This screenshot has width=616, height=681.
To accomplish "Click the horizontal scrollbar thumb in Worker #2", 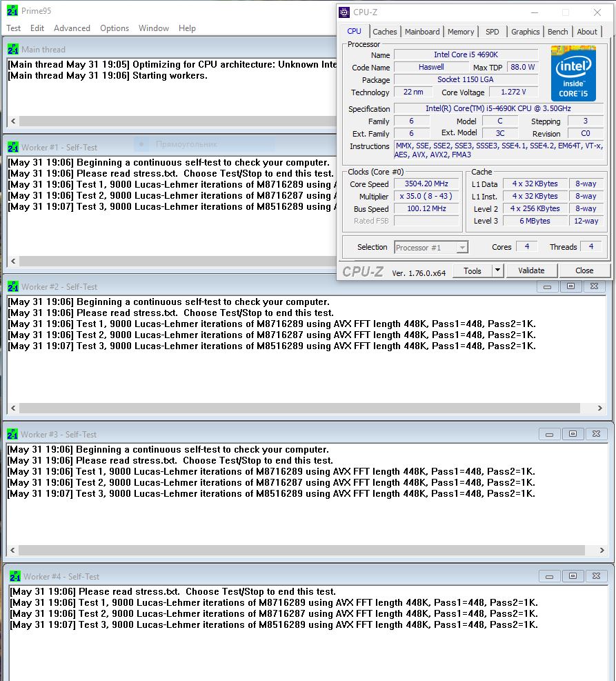I will [x=299, y=408].
